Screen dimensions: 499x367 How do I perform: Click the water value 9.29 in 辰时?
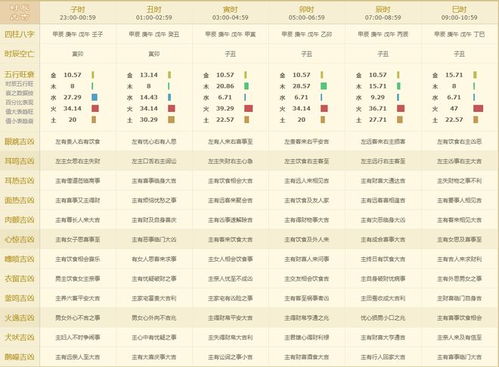point(378,97)
